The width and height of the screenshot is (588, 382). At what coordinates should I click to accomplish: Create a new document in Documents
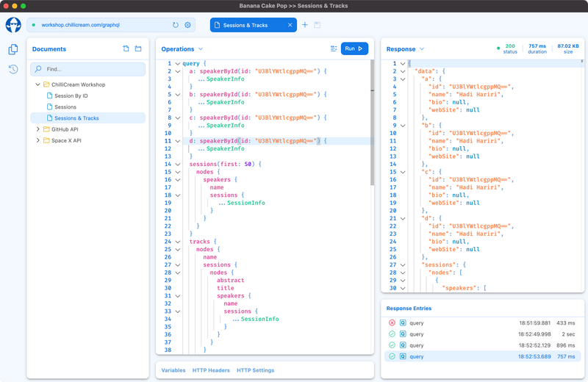(x=126, y=49)
